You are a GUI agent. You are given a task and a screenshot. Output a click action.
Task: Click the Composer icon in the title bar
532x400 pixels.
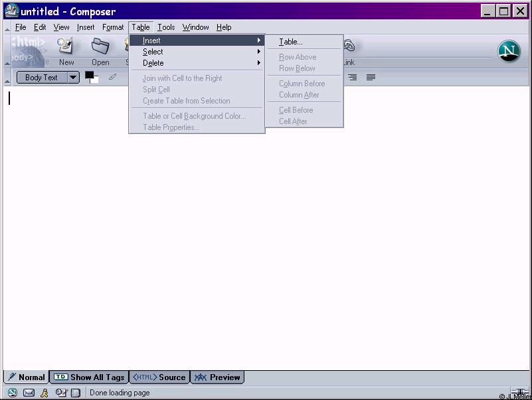coord(11,11)
